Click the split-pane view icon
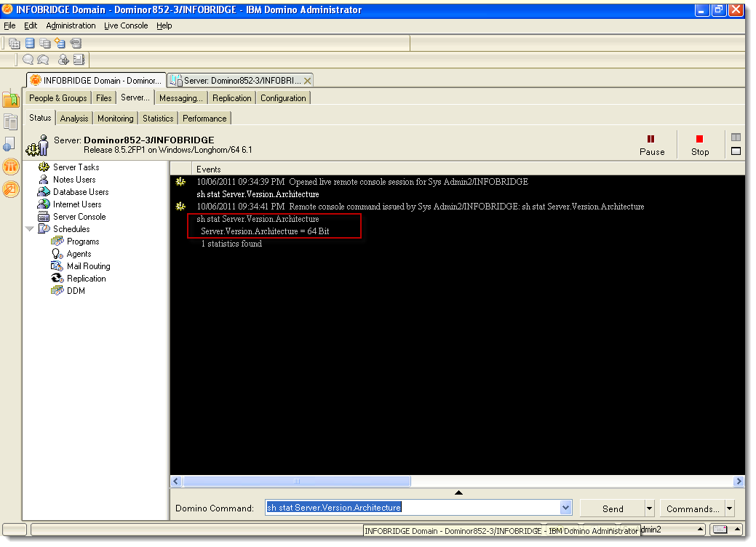This screenshot has height=547, width=756. pos(736,137)
